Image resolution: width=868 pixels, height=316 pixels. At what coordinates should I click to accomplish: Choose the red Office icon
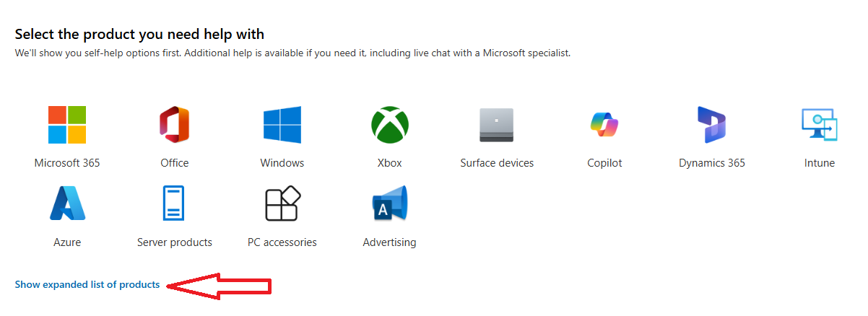pyautogui.click(x=174, y=125)
